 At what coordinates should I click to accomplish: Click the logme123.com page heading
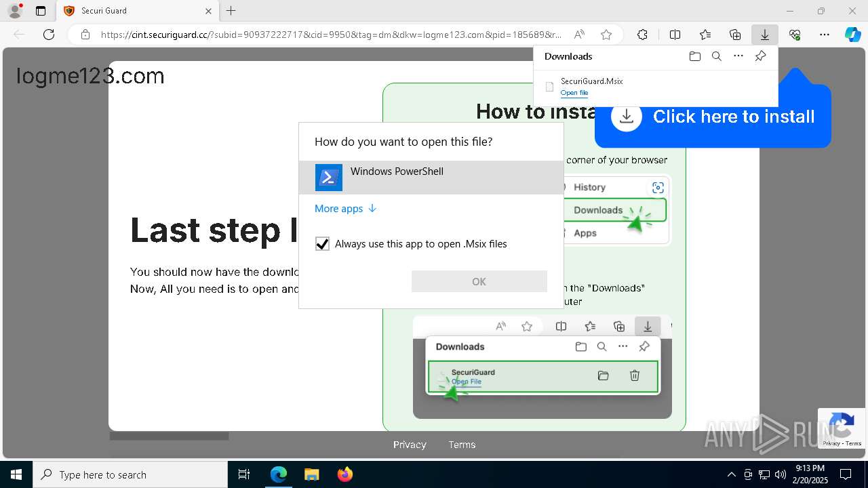pos(90,76)
